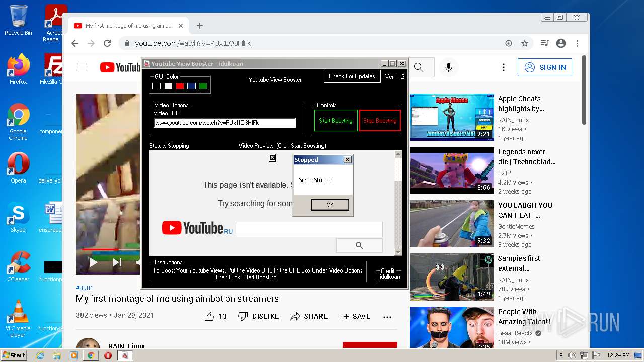Click the SIGN IN button on YouTube
644x362 pixels.
pos(545,67)
